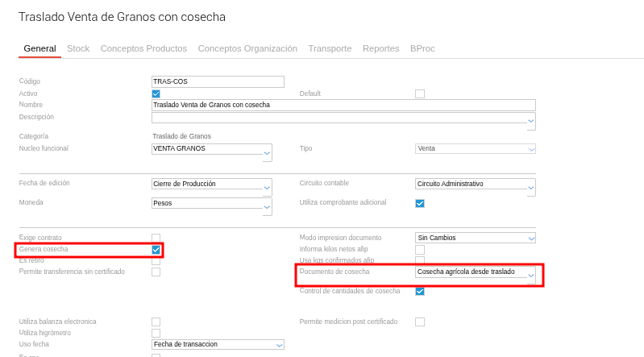Disable Control de cantidades de cosecha

[420, 291]
